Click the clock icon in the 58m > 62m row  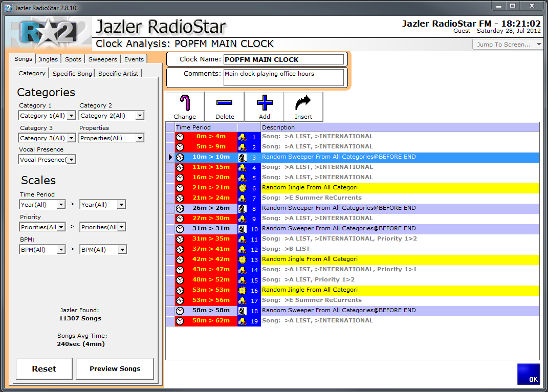(x=180, y=321)
